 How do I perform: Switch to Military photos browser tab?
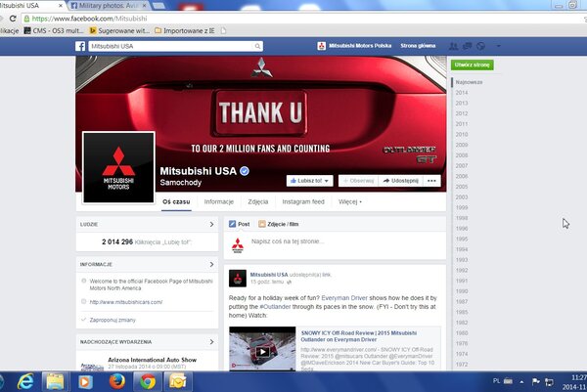coord(110,5)
